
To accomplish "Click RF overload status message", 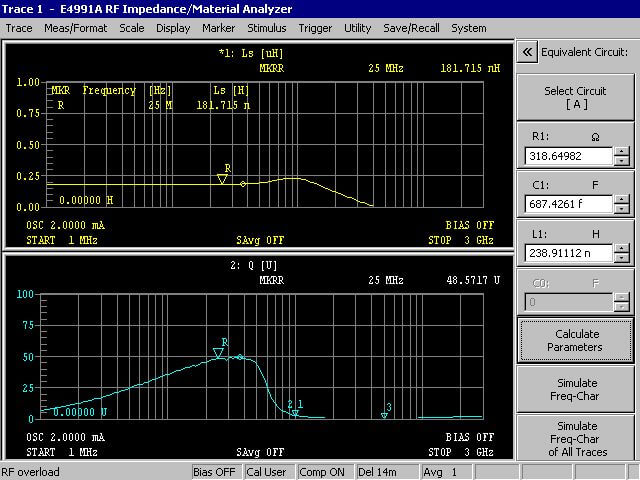I will tap(30, 472).
